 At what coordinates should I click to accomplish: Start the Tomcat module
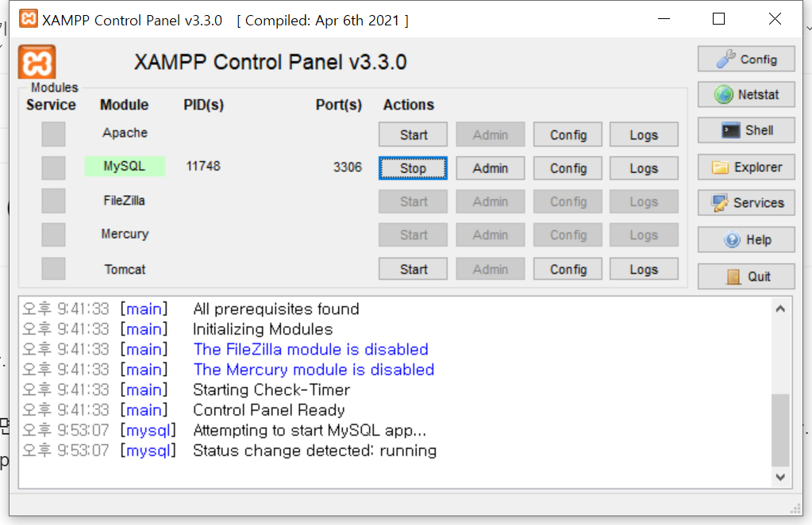[x=413, y=269]
